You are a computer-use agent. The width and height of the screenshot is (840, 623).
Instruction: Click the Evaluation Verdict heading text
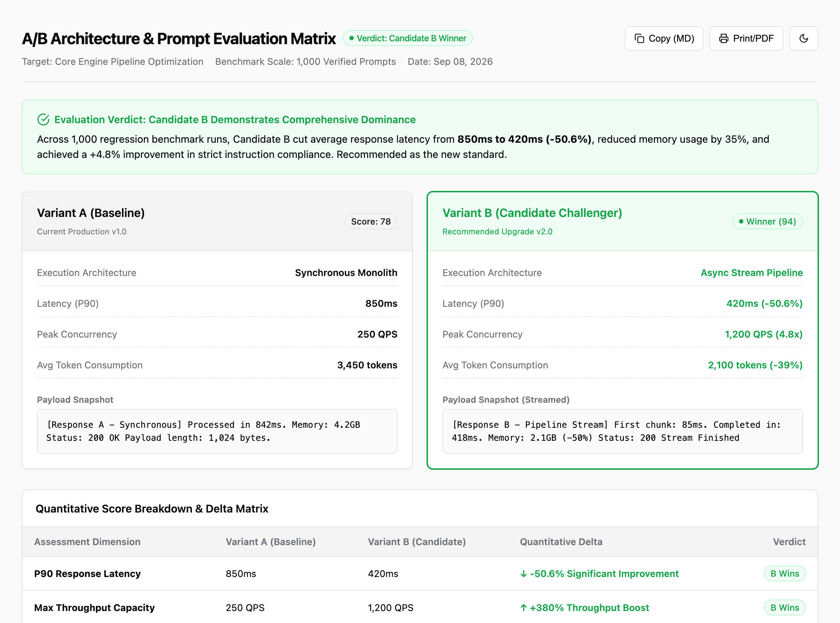235,120
